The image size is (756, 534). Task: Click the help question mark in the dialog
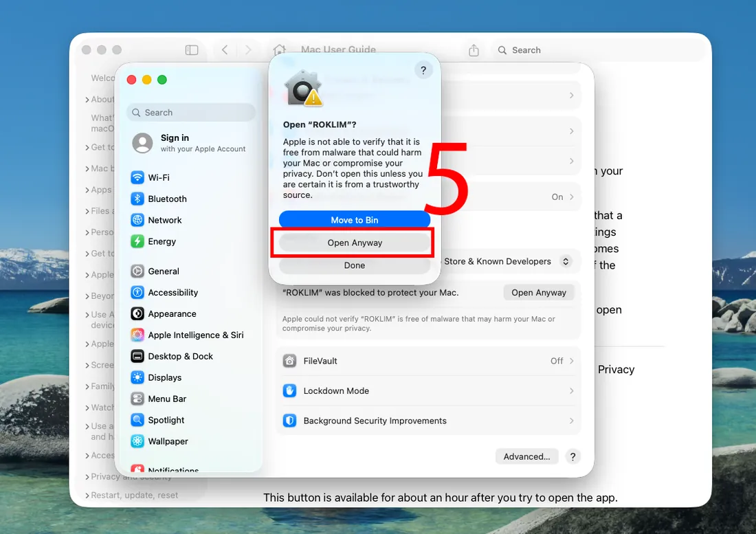click(423, 70)
